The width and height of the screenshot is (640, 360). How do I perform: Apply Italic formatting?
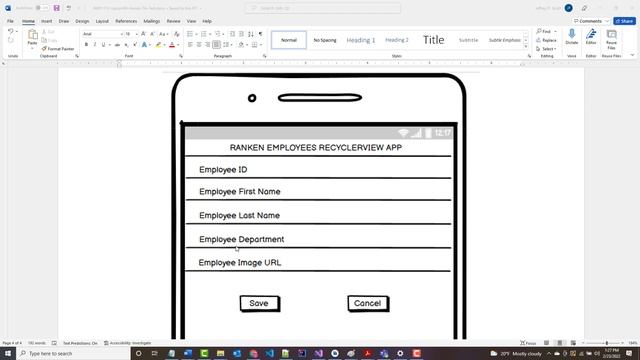pyautogui.click(x=95, y=44)
